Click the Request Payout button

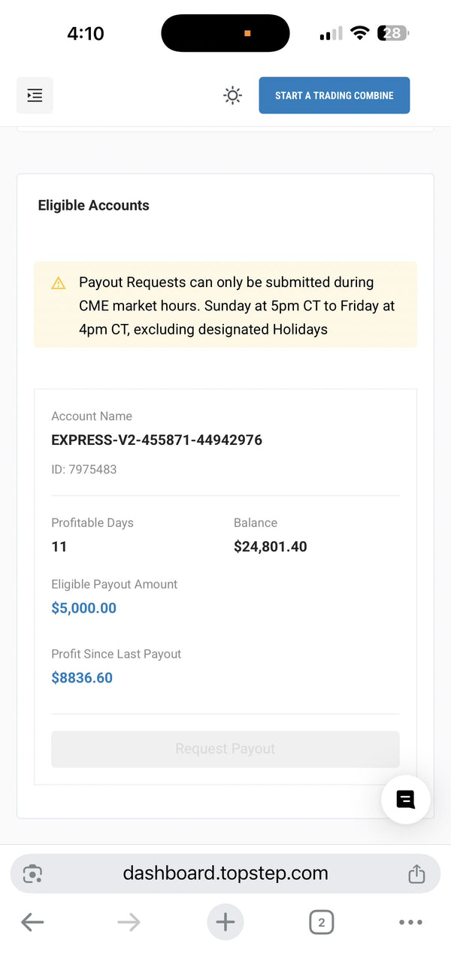225,749
